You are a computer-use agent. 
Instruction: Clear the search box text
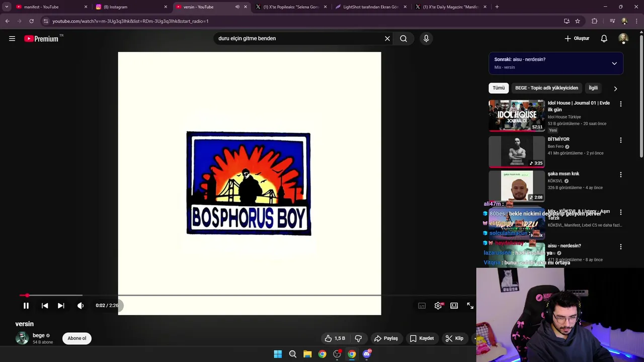pos(387,39)
